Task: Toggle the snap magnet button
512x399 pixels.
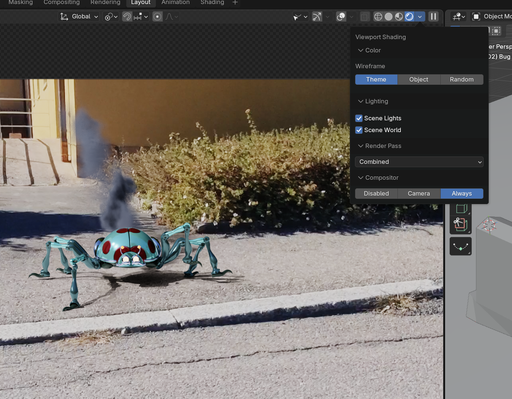Action: pyautogui.click(x=127, y=17)
